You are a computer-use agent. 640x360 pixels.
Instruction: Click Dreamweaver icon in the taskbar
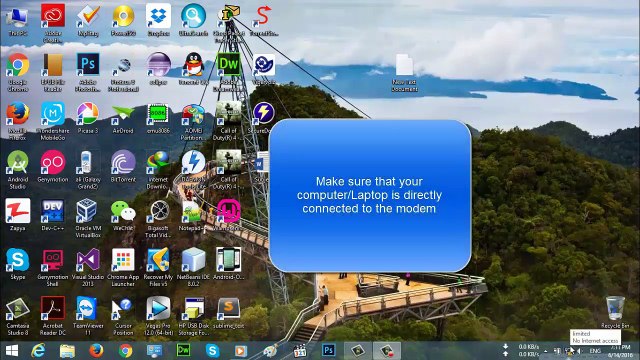click(x=183, y=351)
